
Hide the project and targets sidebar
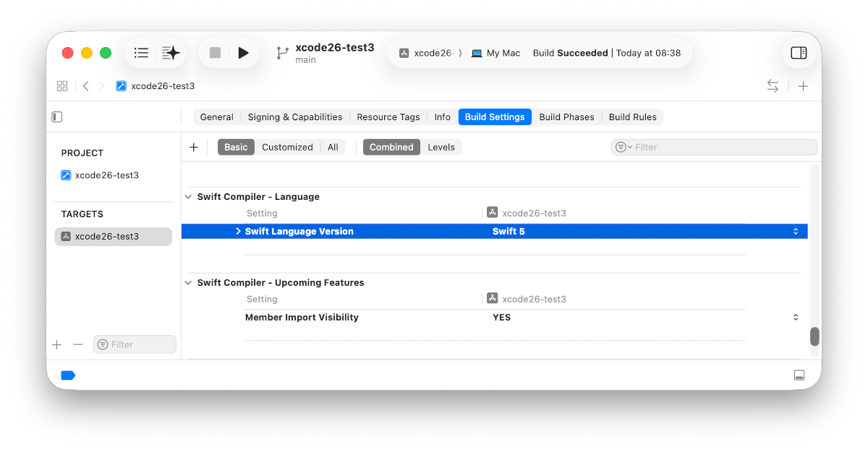pyautogui.click(x=57, y=117)
